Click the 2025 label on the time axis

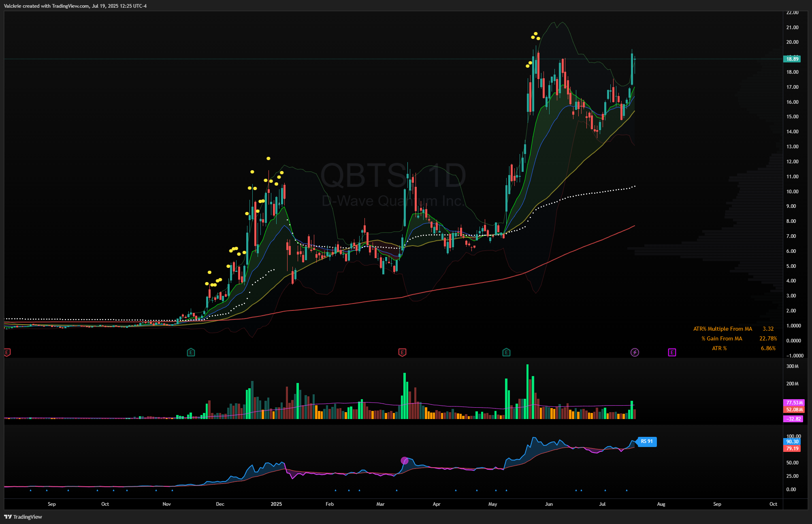tap(276, 504)
